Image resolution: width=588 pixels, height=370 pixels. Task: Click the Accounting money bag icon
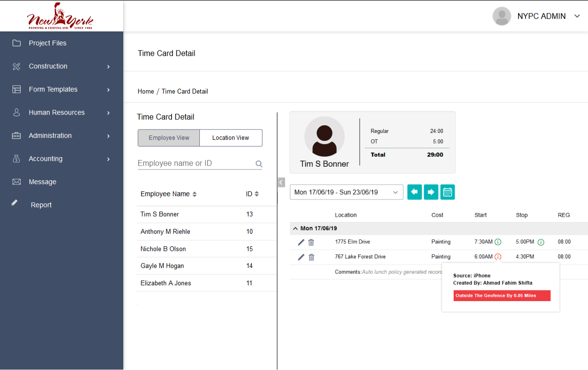tap(16, 159)
